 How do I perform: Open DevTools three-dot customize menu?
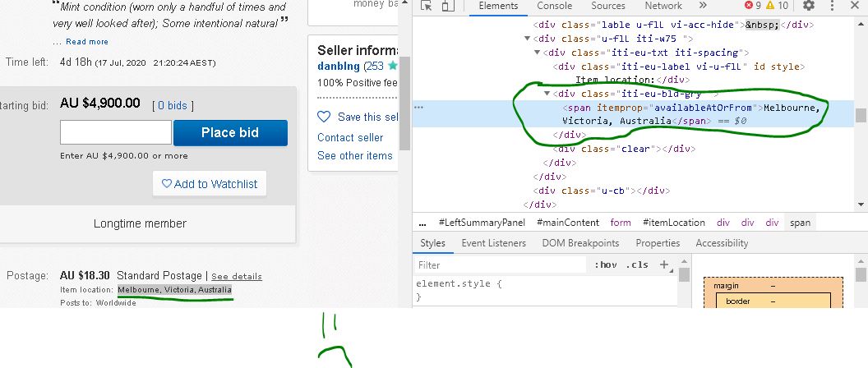tap(832, 6)
